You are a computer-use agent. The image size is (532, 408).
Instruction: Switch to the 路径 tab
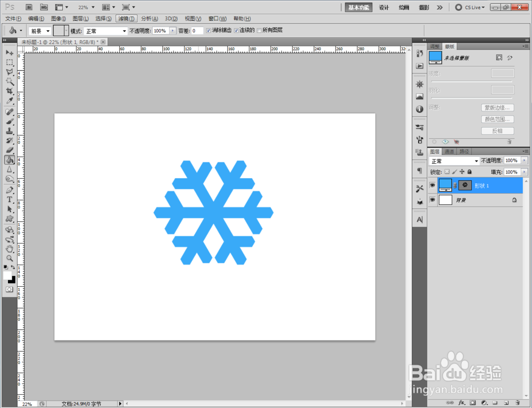464,151
